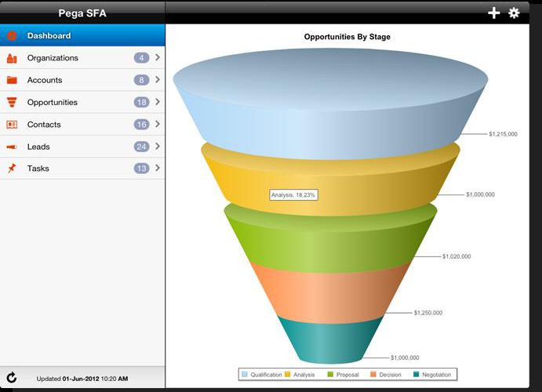Click the Leads icon in sidebar
The width and height of the screenshot is (542, 392).
click(12, 147)
